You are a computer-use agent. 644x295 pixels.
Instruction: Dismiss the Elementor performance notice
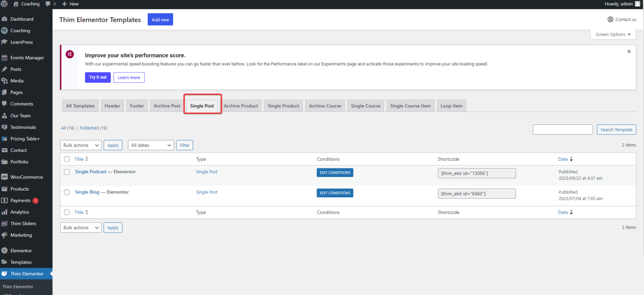[x=629, y=51]
